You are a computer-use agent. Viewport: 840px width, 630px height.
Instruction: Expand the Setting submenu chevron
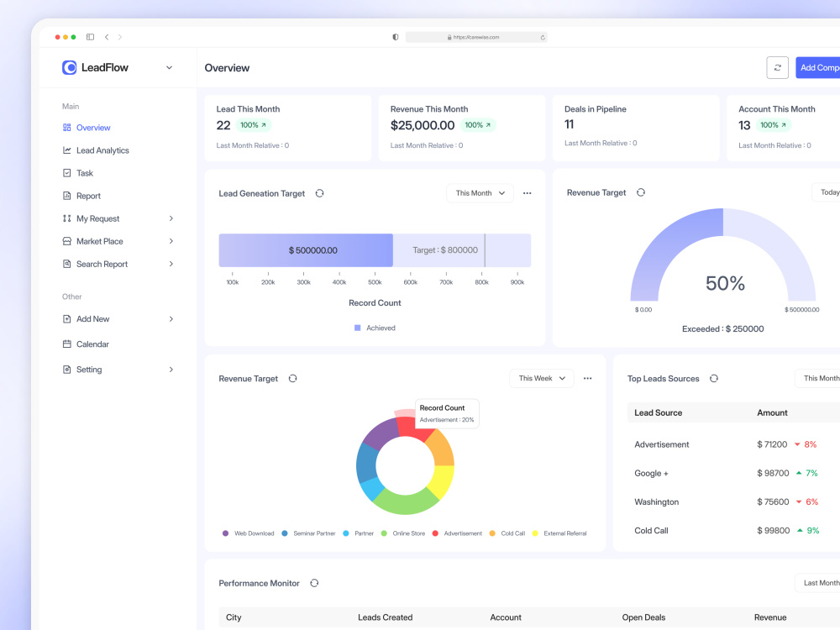171,369
